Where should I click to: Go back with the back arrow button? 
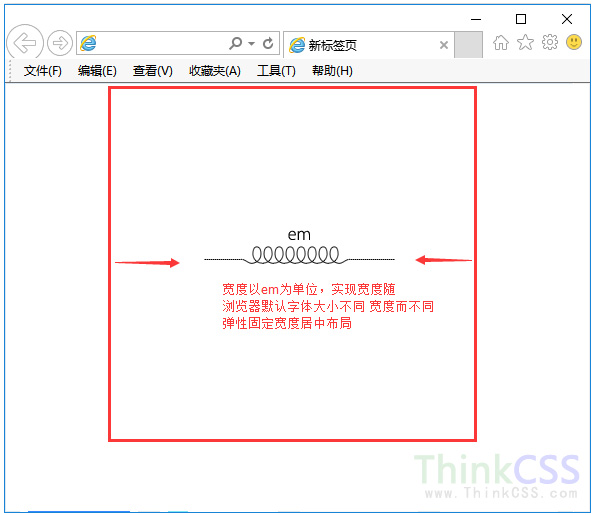point(25,43)
